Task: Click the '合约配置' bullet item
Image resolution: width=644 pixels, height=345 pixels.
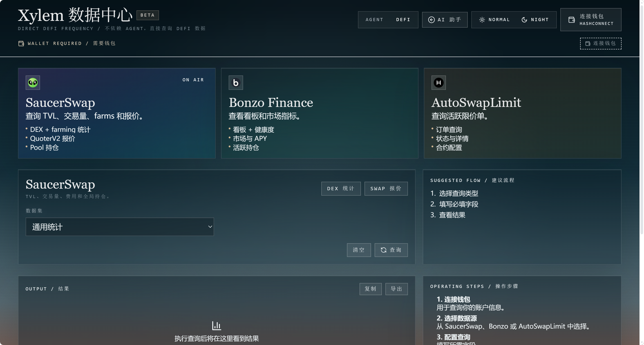Action: point(449,148)
